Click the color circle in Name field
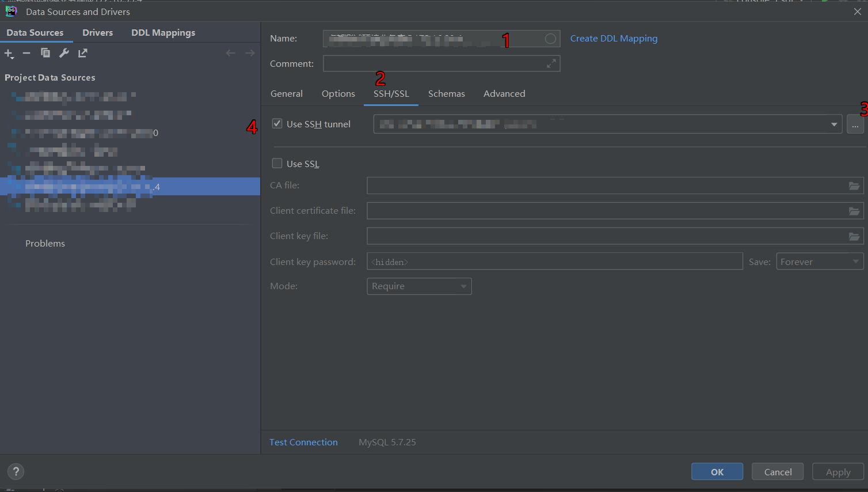The height and width of the screenshot is (492, 868). coord(550,39)
